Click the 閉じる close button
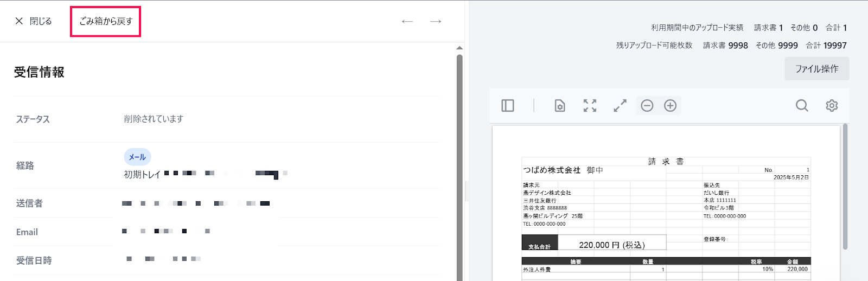The height and width of the screenshot is (281, 868). pyautogui.click(x=33, y=21)
